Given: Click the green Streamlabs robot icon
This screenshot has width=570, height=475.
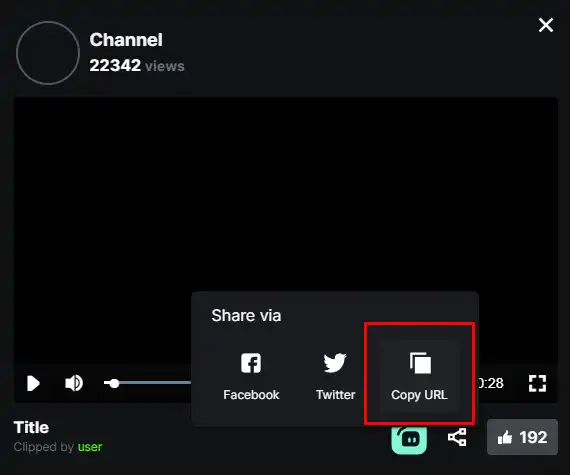Looking at the screenshot, I should (409, 439).
